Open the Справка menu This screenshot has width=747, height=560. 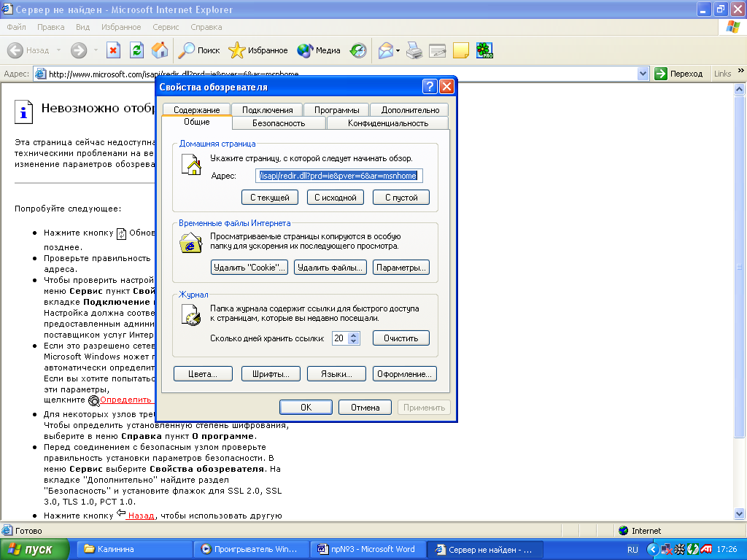click(x=206, y=27)
